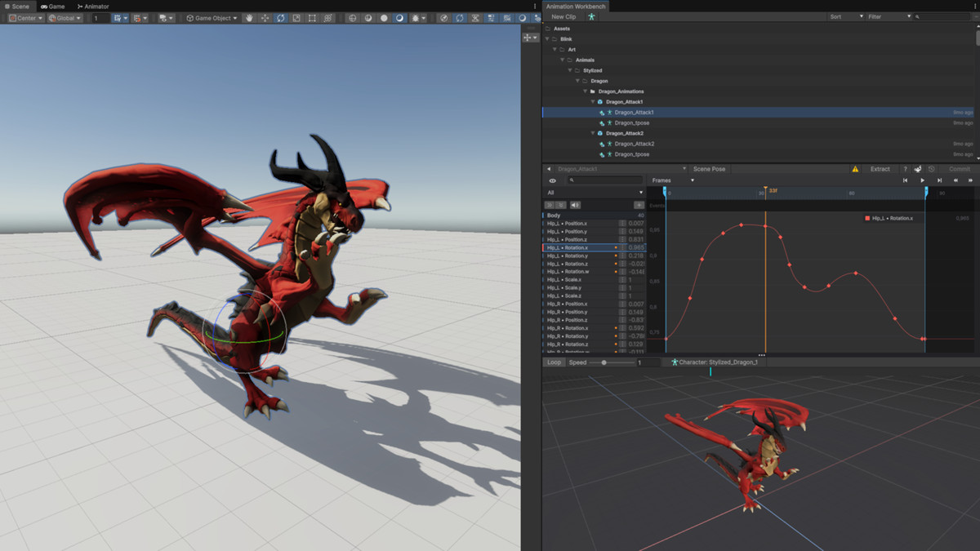
Task: Select the Rect tool in Scene toolbar
Action: tap(312, 18)
